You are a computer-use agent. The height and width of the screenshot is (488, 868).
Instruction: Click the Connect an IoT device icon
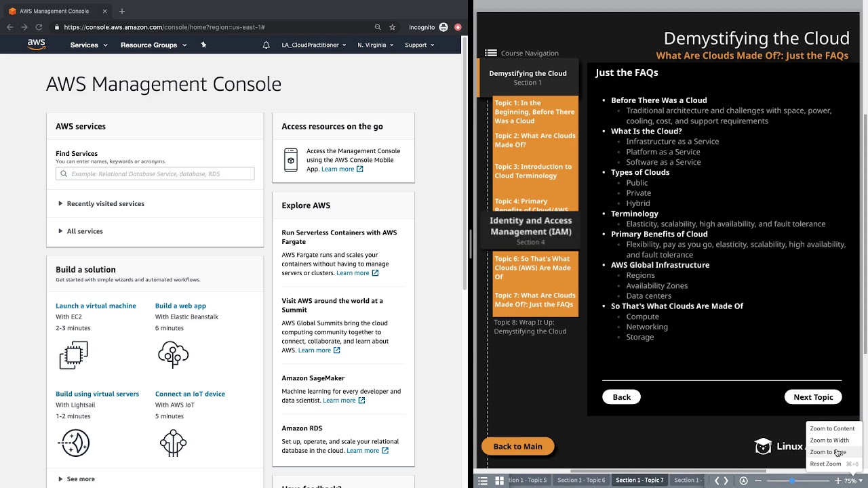coord(173,443)
